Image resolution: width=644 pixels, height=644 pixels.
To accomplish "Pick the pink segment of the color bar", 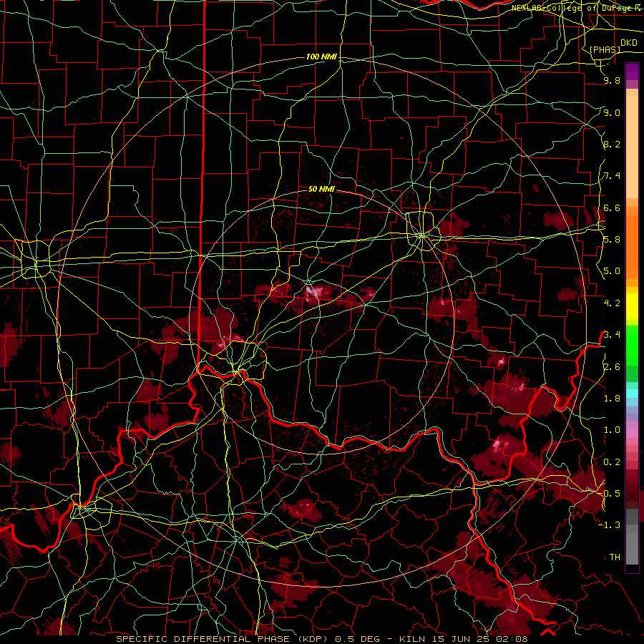I will click(632, 434).
